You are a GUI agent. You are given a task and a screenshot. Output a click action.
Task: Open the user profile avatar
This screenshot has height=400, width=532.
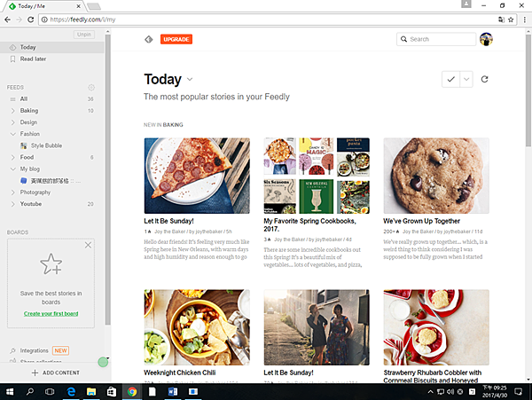[486, 39]
